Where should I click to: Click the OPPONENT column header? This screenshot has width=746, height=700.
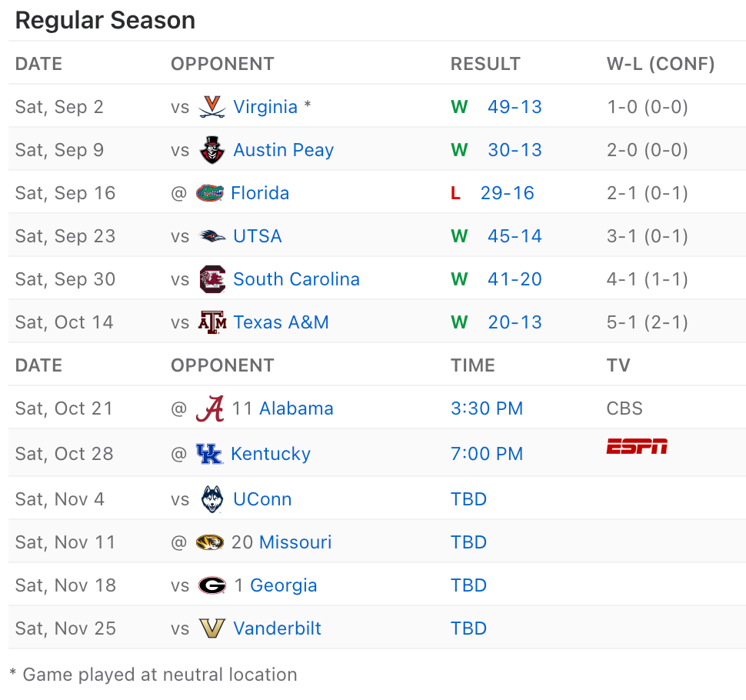[222, 64]
